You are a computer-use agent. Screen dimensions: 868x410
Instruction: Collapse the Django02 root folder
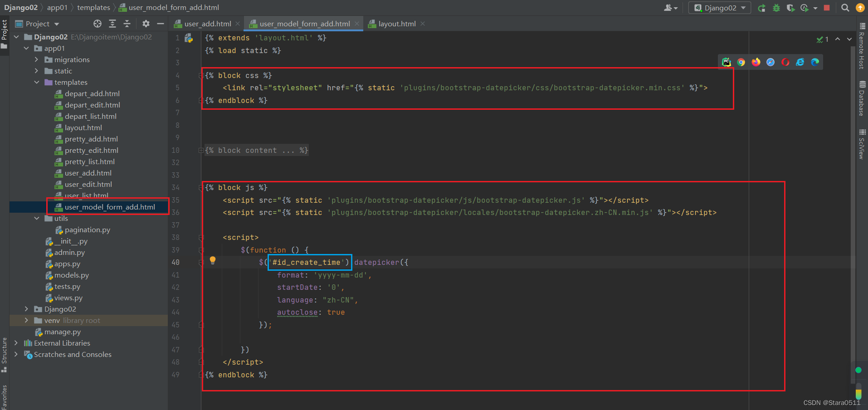coord(16,37)
